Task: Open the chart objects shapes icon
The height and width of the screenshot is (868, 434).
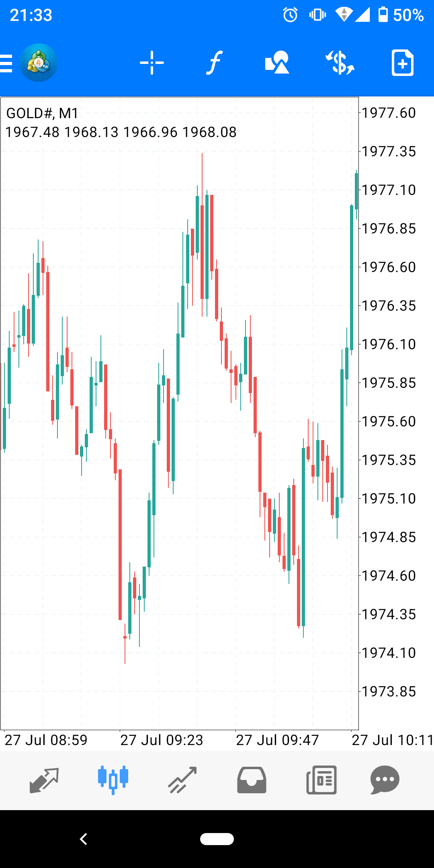Action: (x=277, y=63)
